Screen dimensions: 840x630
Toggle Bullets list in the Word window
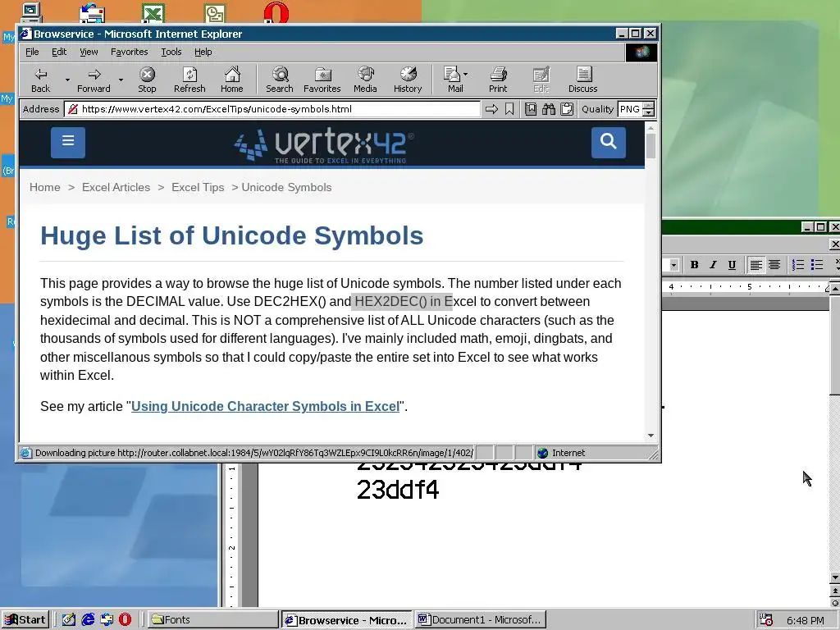[x=816, y=265]
